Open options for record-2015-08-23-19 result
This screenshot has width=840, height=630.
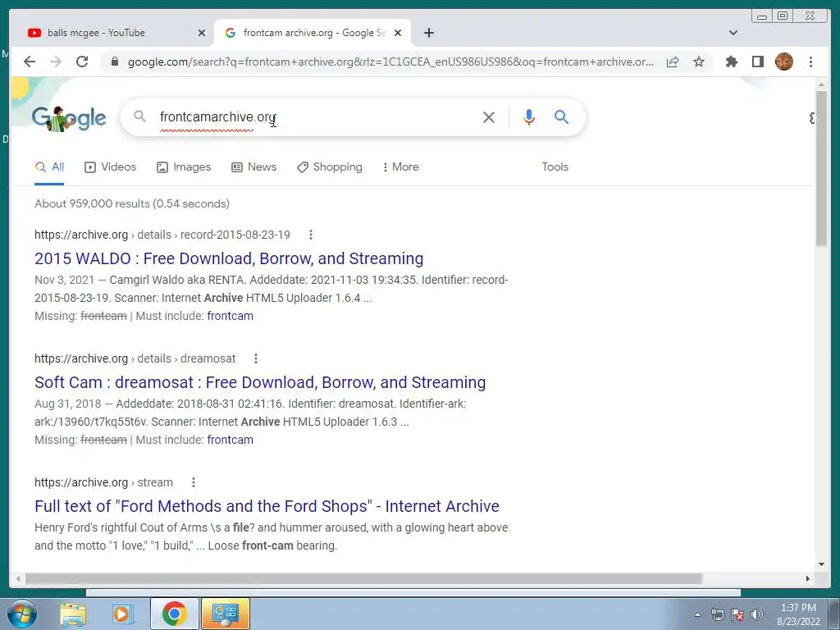(311, 235)
